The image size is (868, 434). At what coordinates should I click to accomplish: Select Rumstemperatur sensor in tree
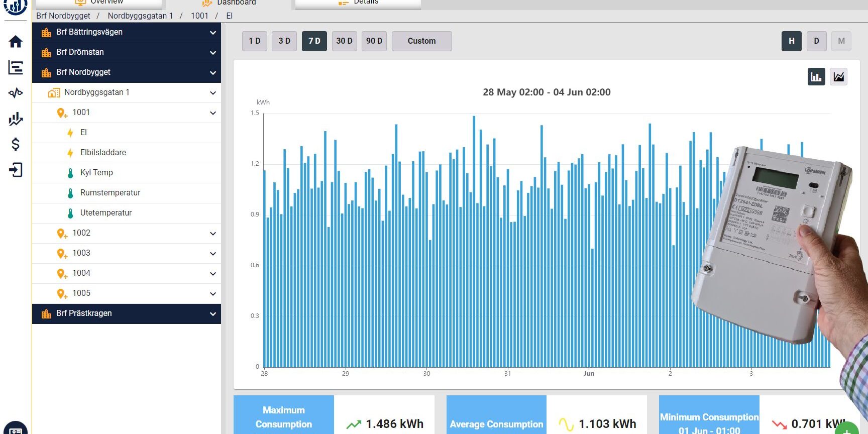click(110, 193)
